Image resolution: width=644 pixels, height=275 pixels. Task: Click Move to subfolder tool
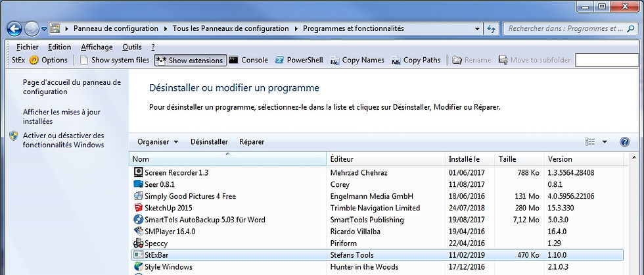[534, 60]
